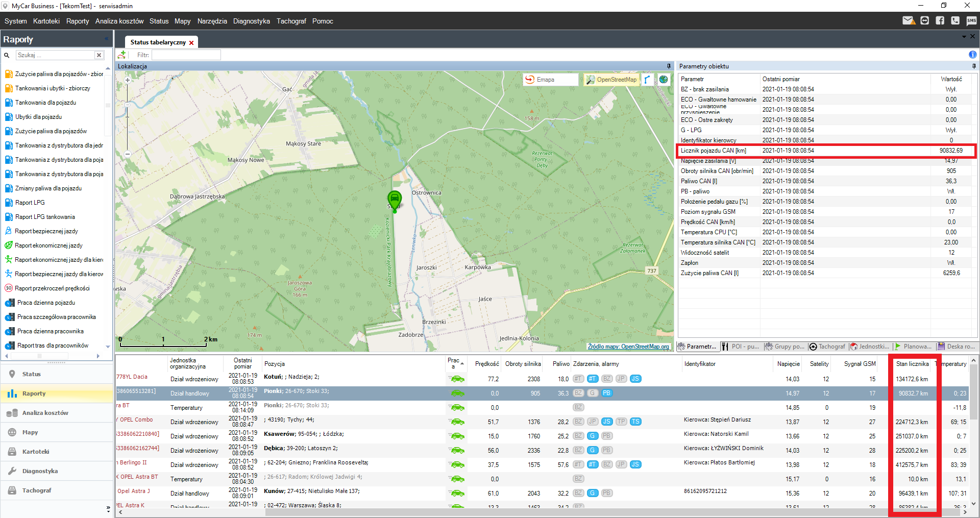
Task: Click the globe icon on the map
Action: pos(664,80)
